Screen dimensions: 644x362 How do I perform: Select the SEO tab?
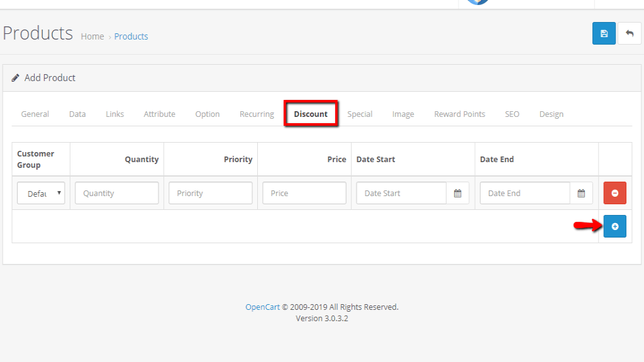point(512,114)
